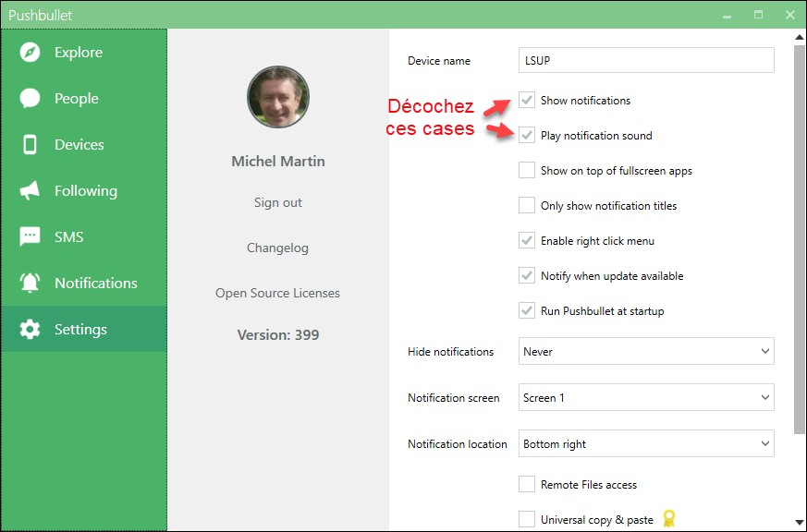Click the yellow Pro badge icon
The image size is (807, 532).
click(x=670, y=519)
